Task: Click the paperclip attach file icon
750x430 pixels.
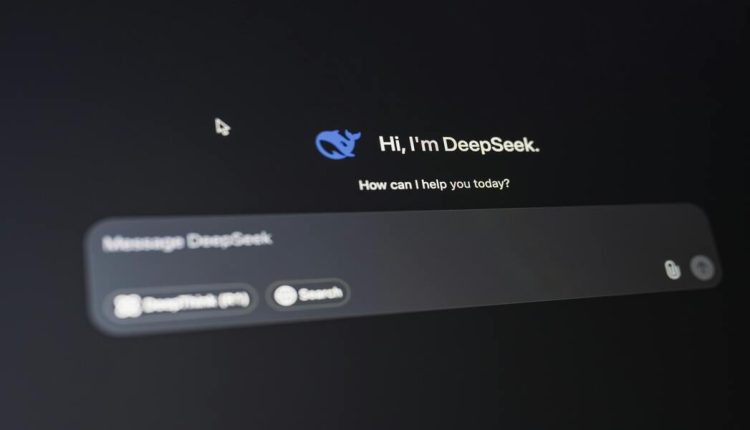Action: click(x=673, y=269)
